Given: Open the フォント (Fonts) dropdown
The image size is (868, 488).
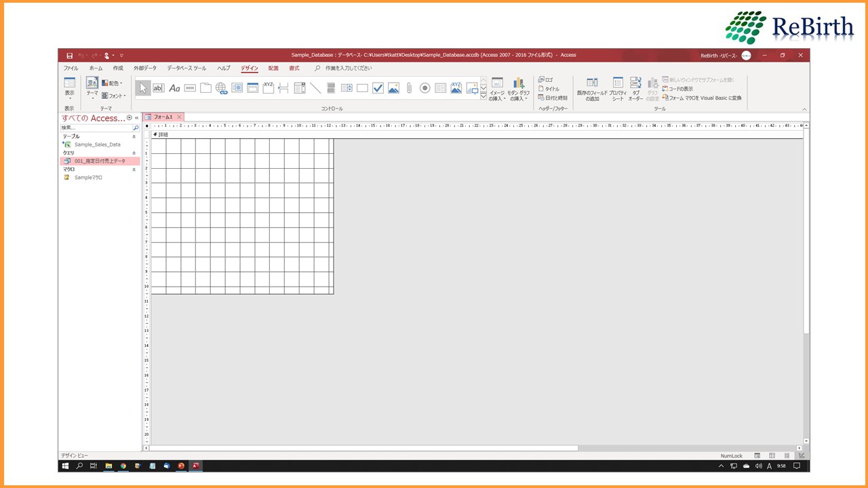Looking at the screenshot, I should [x=113, y=96].
